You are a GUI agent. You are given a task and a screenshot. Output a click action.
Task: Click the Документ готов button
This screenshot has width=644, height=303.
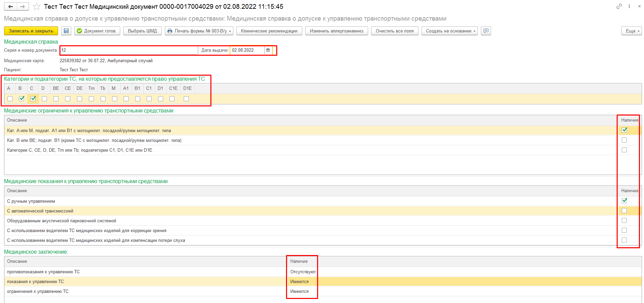(97, 31)
